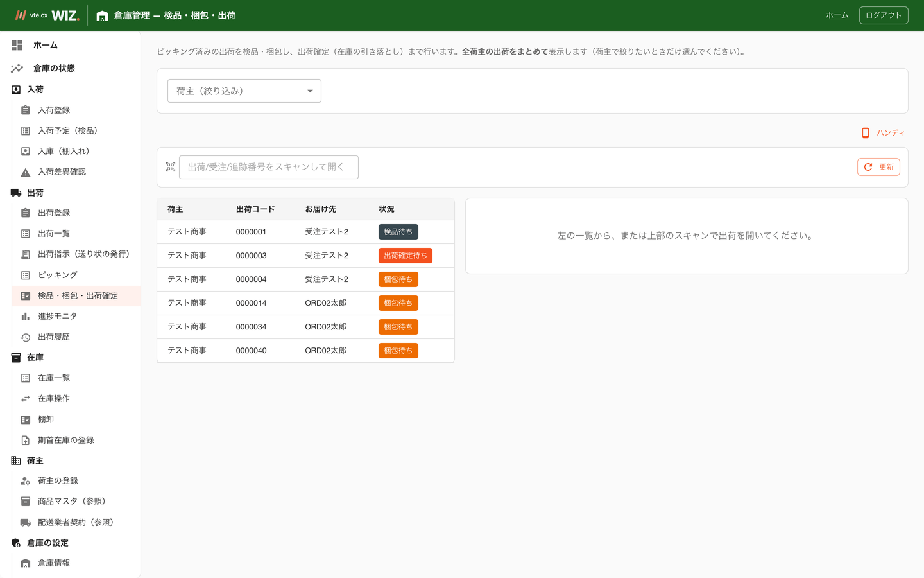
Task: Select shipment code 0000014
Action: pyautogui.click(x=251, y=303)
